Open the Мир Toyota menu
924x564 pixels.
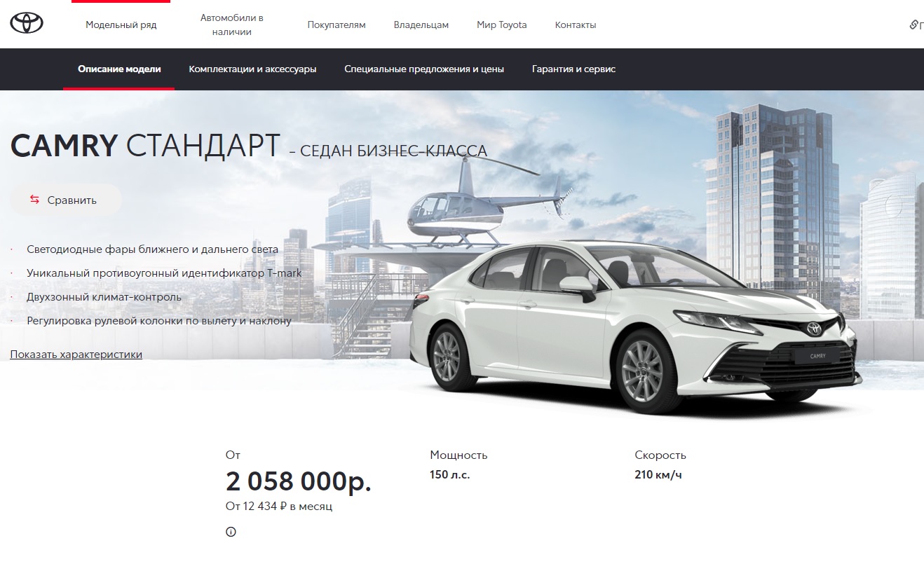click(502, 25)
